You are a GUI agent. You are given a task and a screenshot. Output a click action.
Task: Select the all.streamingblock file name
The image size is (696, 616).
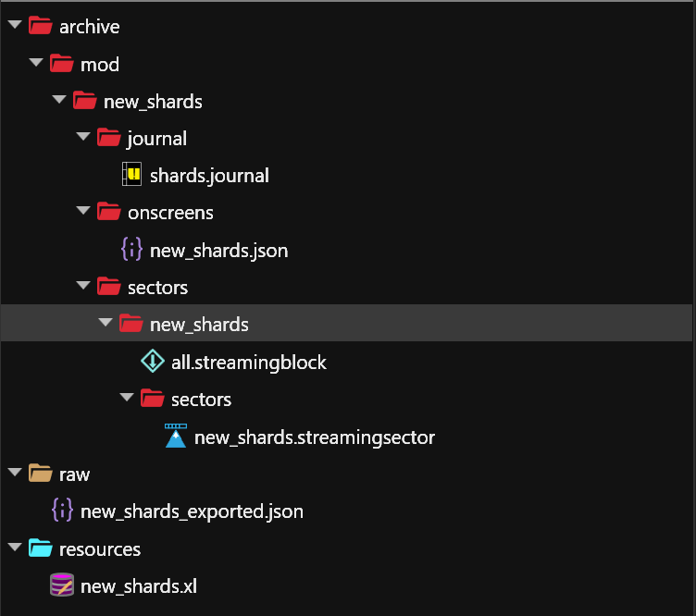click(248, 363)
